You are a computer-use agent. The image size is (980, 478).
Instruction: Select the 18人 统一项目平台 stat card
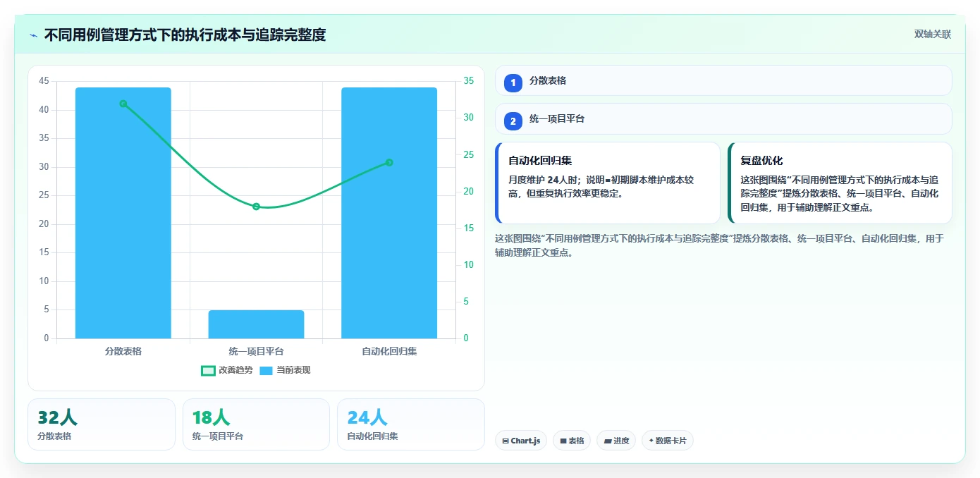pyautogui.click(x=256, y=424)
